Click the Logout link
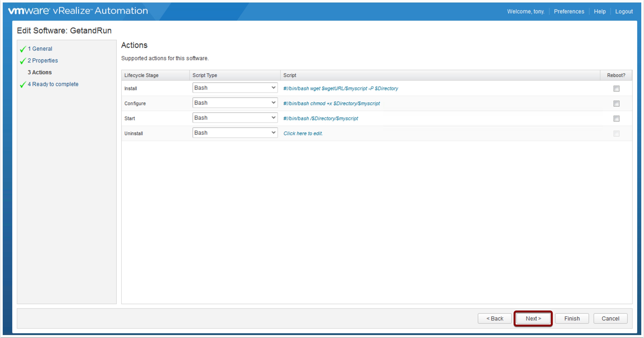This screenshot has width=644, height=338. 624,12
